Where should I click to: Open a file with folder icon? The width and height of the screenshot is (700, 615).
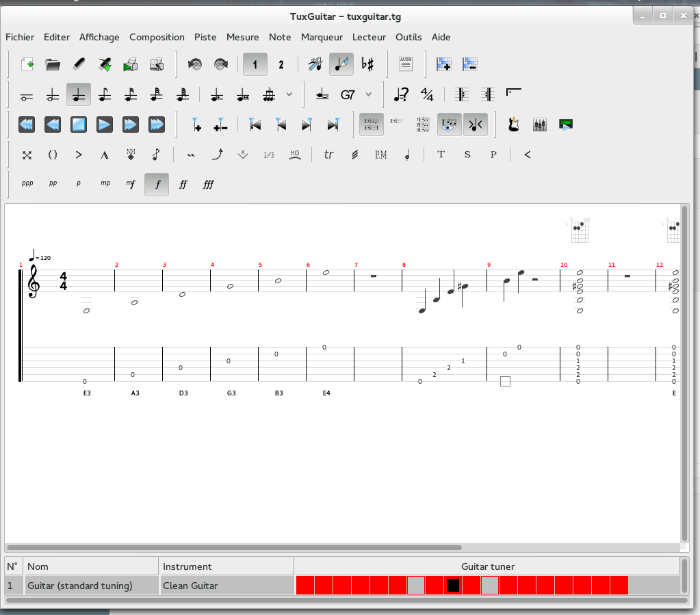[x=53, y=64]
